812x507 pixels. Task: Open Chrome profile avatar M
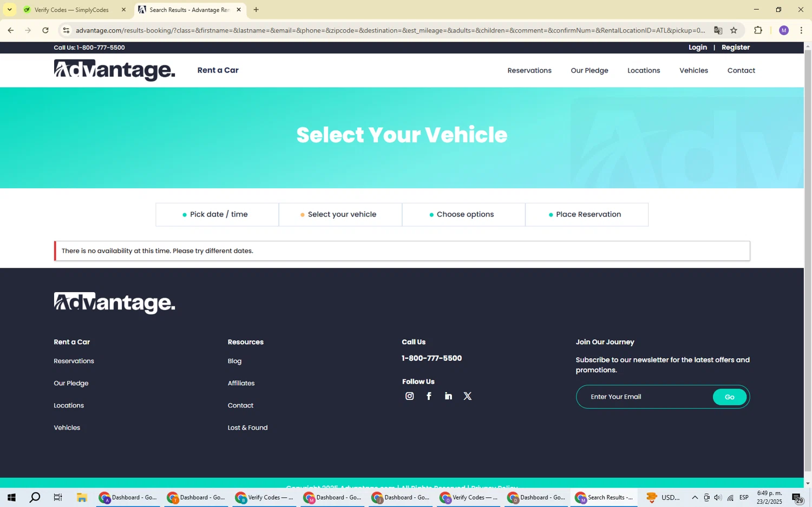784,30
